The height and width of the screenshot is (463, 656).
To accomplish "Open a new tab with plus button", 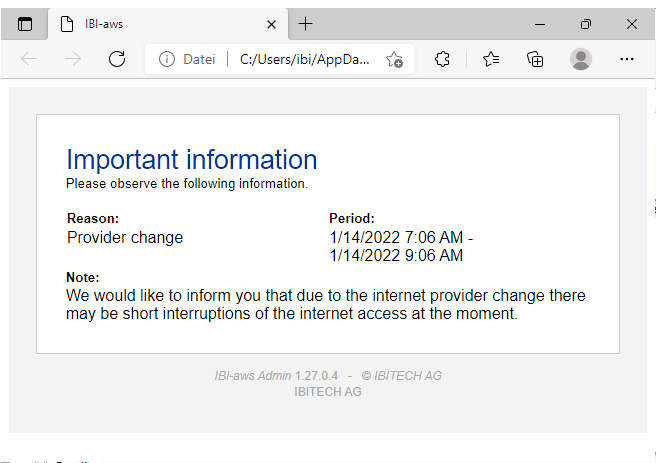I will tap(306, 24).
